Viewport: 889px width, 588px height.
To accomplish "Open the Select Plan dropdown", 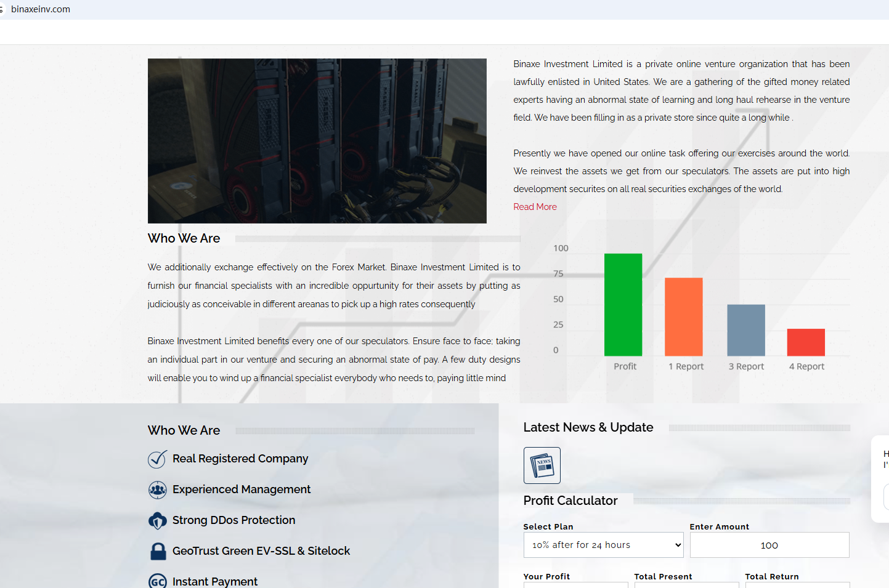I will [x=604, y=545].
